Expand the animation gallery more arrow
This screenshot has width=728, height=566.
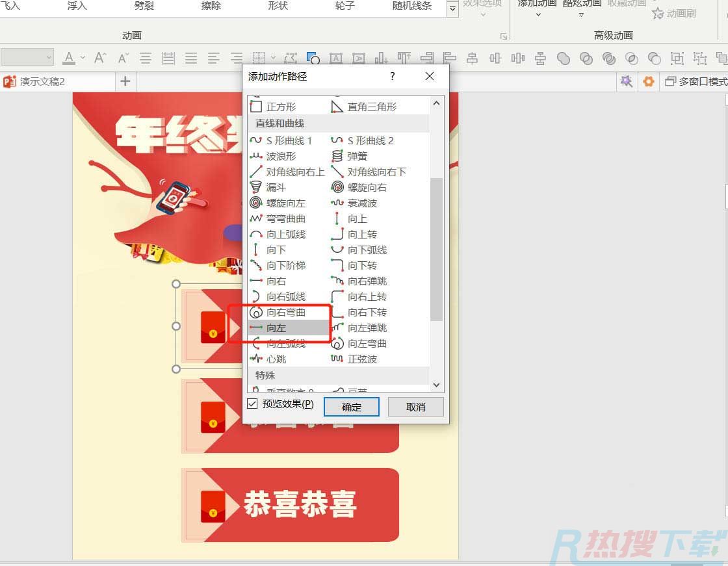pos(452,9)
